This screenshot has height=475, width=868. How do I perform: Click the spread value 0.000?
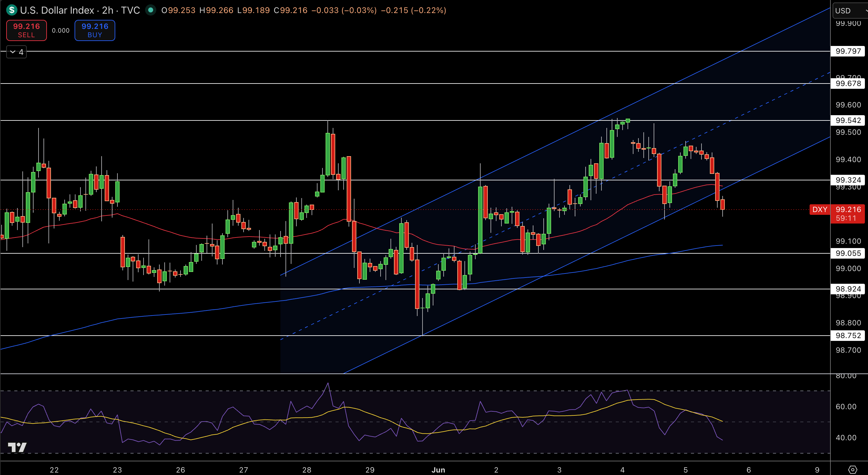(61, 31)
